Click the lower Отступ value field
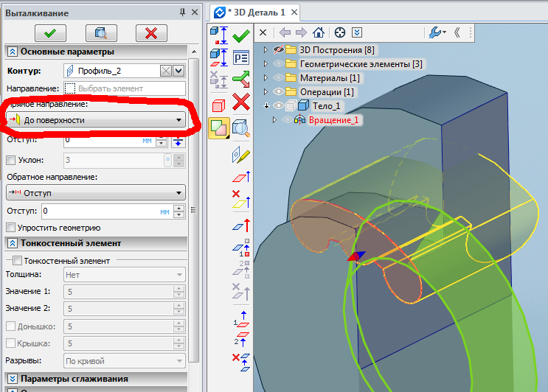Screen dimensions: 548x392 point(107,211)
